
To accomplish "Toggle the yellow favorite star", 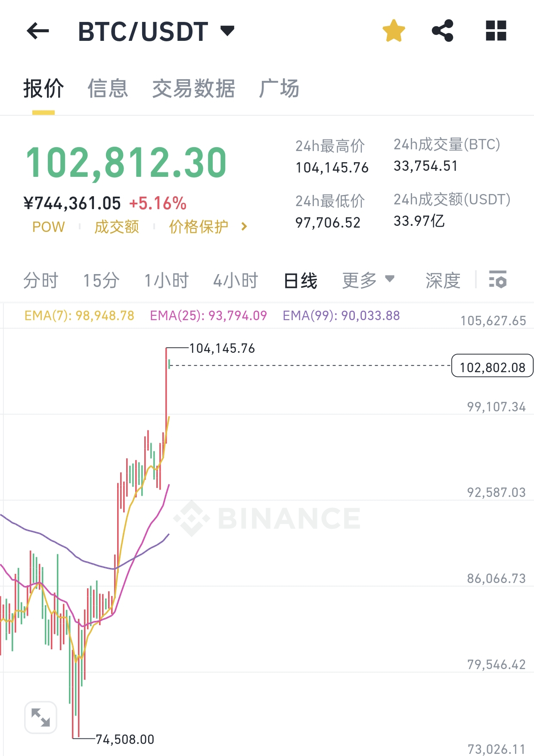I will [x=394, y=31].
